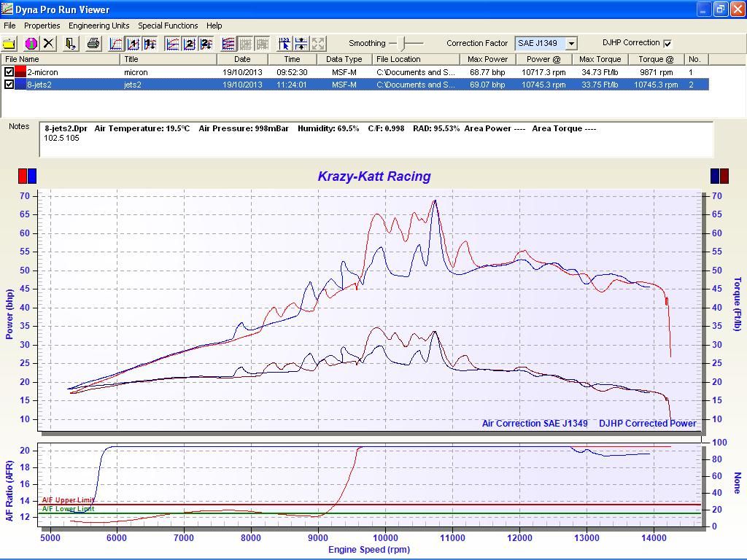Click the Krazy-Katt Racing graph title
Image resolution: width=747 pixels, height=560 pixels.
click(374, 176)
